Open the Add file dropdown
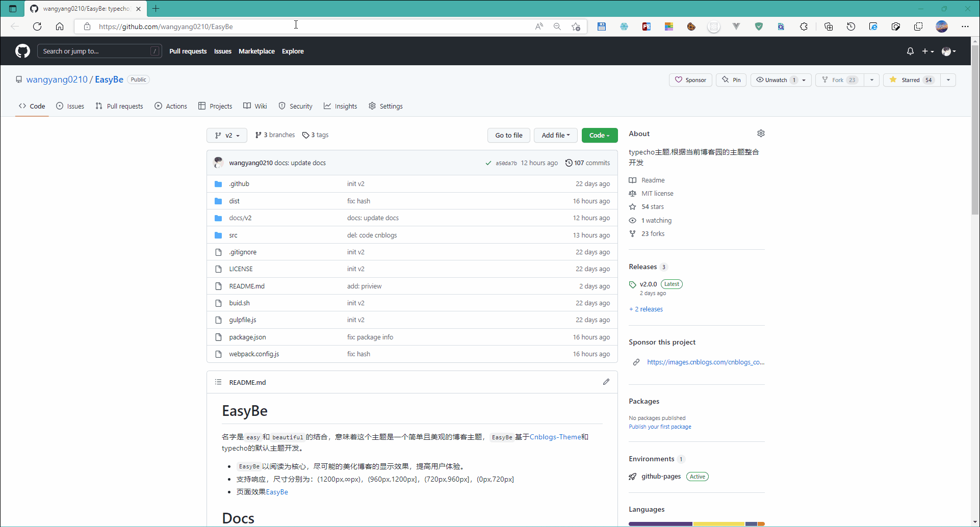This screenshot has height=527, width=980. coord(556,135)
